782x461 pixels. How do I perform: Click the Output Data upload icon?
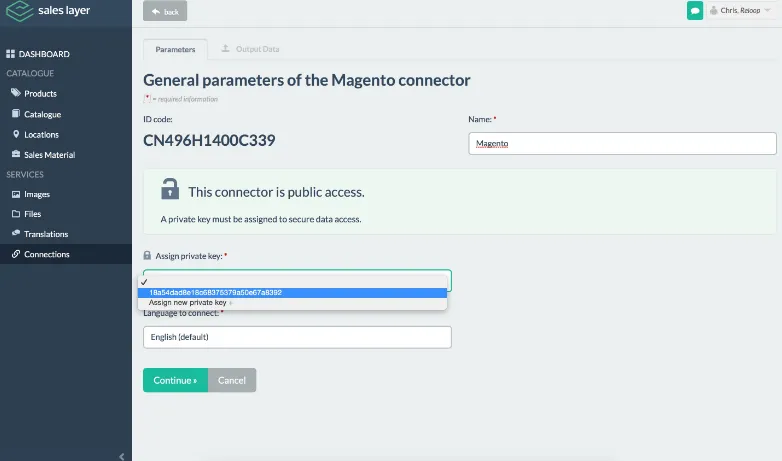[225, 48]
